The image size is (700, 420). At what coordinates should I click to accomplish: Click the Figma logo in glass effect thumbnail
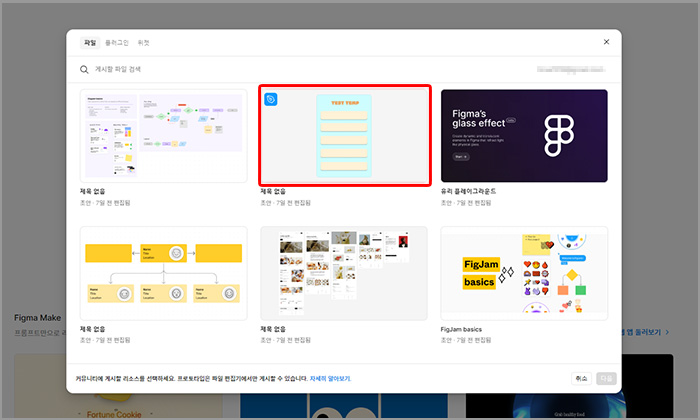(559, 136)
